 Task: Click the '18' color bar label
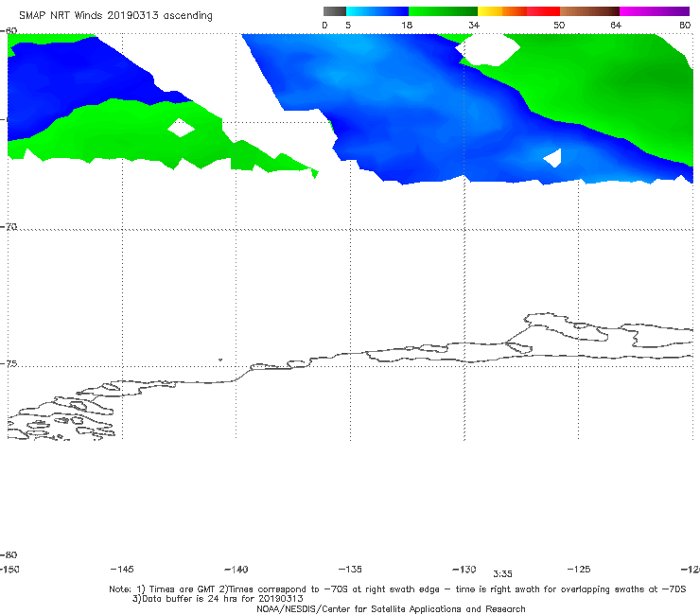click(407, 26)
